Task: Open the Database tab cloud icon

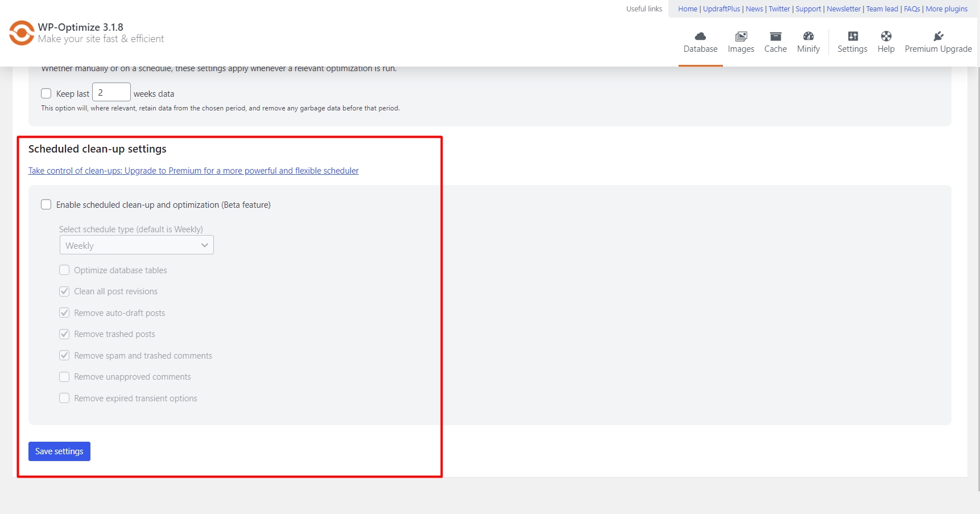Action: 700,36
